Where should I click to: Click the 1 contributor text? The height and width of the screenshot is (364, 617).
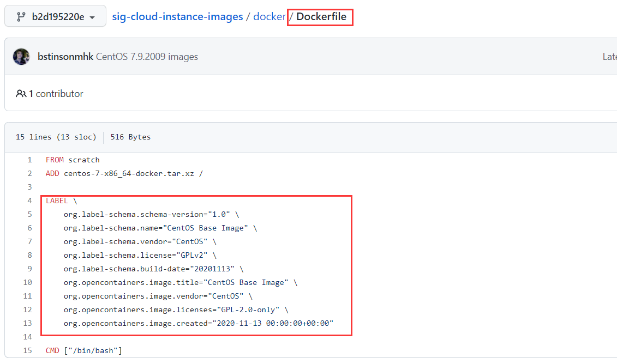[56, 94]
